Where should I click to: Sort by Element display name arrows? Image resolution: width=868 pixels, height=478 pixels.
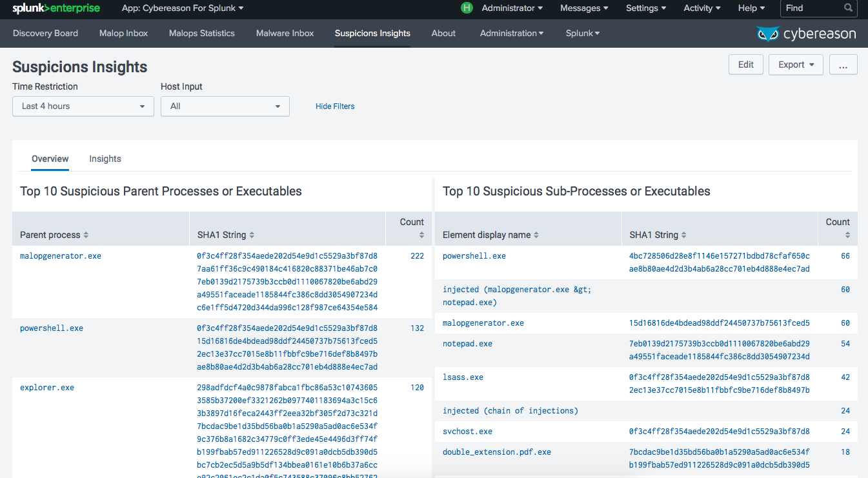coord(536,235)
